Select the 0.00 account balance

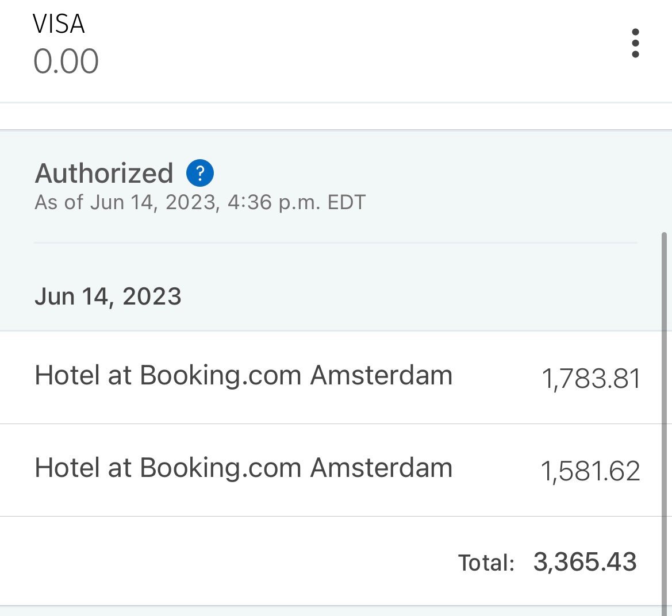coord(66,61)
